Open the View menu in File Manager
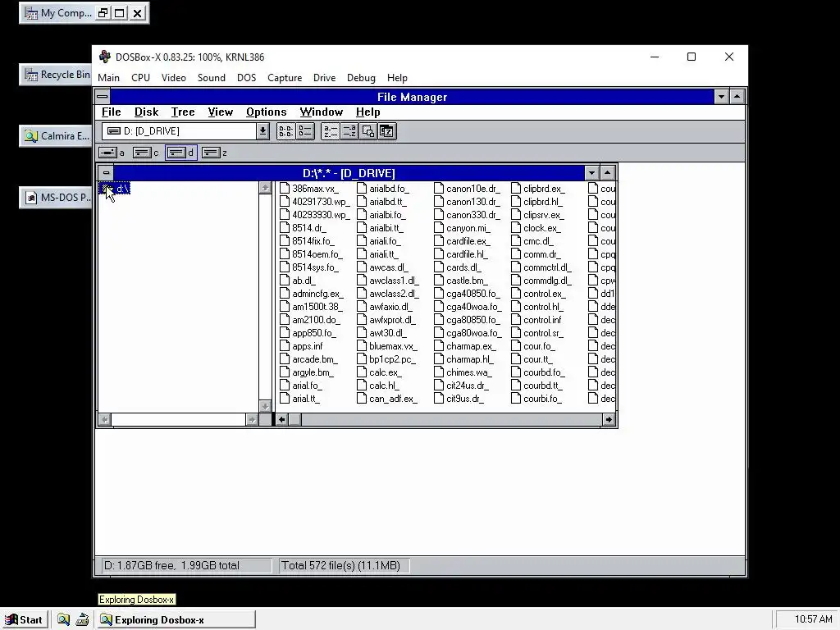 click(x=220, y=112)
